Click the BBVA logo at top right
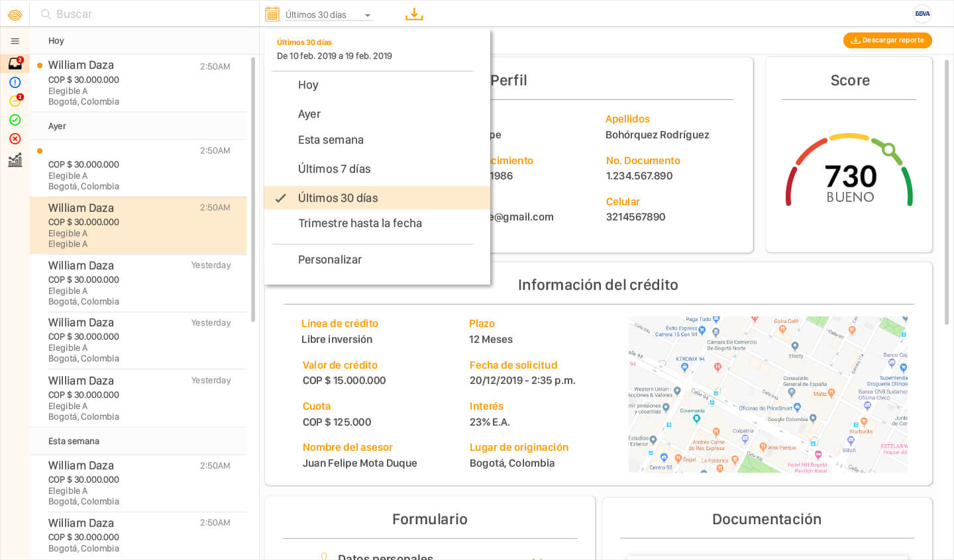 922,13
